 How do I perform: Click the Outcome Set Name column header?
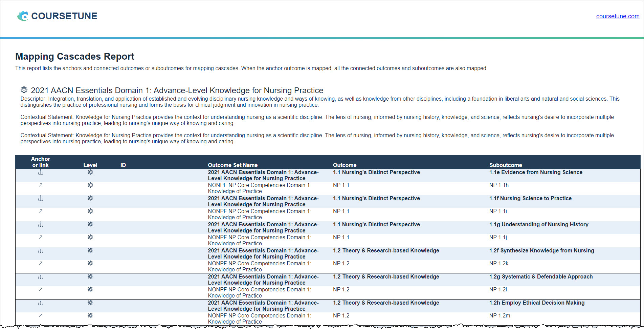point(233,165)
